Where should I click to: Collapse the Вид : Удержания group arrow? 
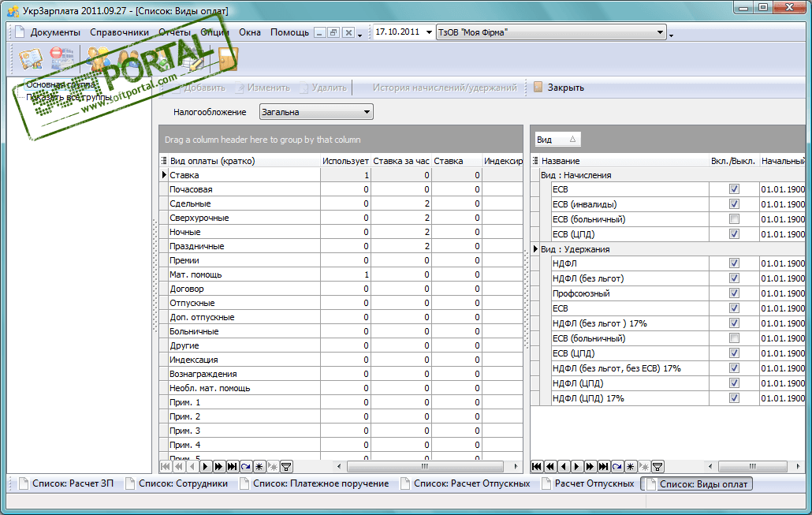point(535,248)
